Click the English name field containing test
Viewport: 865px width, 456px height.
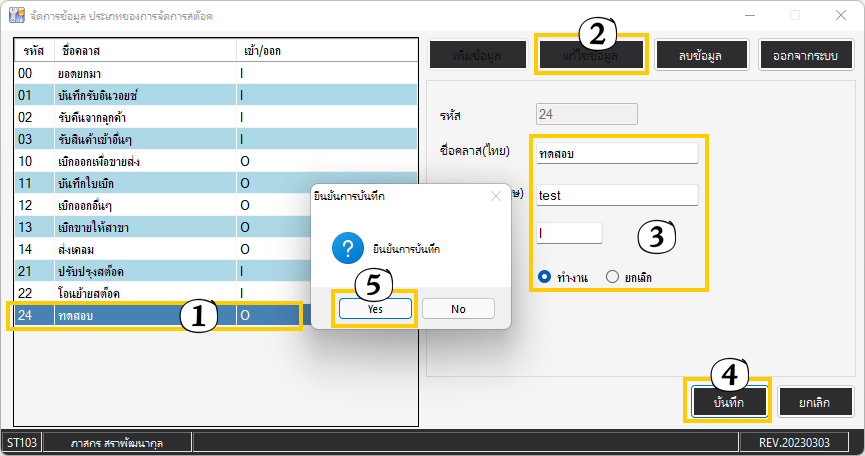click(616, 196)
